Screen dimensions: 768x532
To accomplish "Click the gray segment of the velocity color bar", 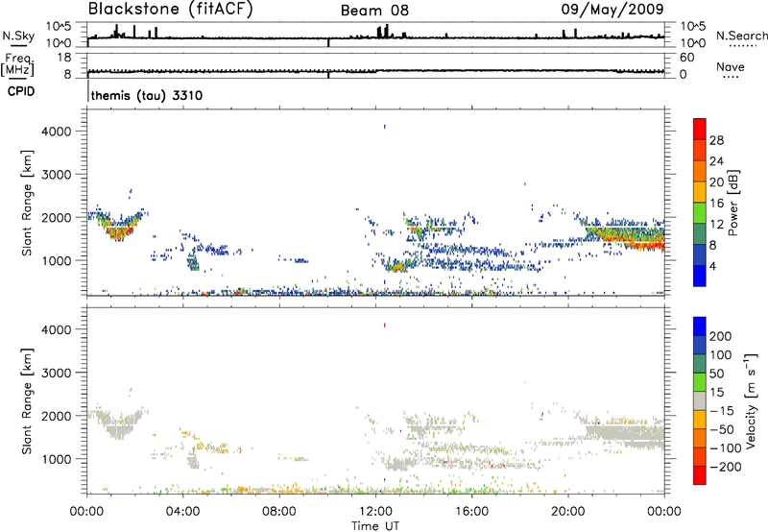I will point(700,400).
